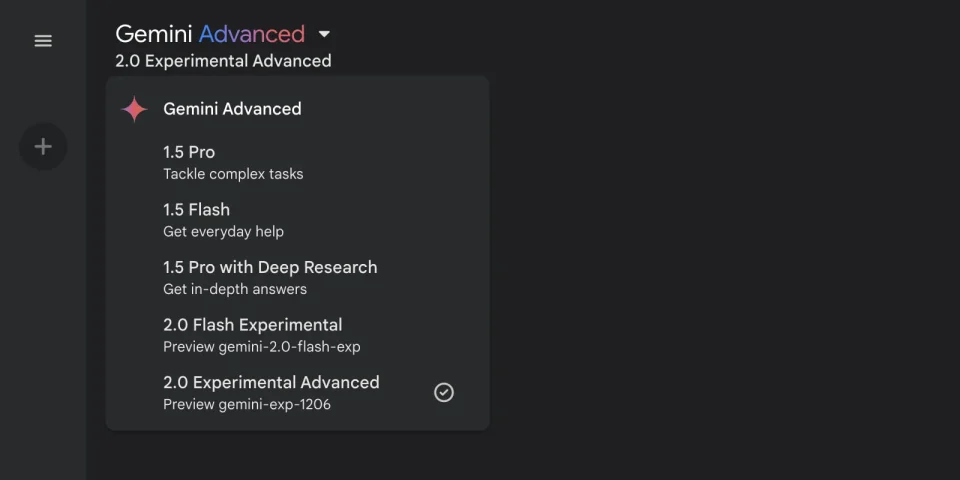Click 'Preview gemini-2.0-flash-exp' text
Screen dimensions: 960x480
[x=261, y=347]
